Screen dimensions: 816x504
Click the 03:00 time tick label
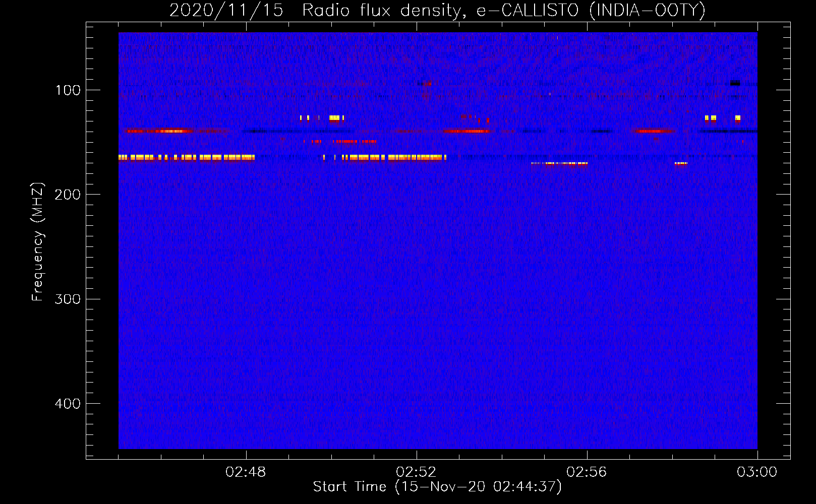[757, 472]
